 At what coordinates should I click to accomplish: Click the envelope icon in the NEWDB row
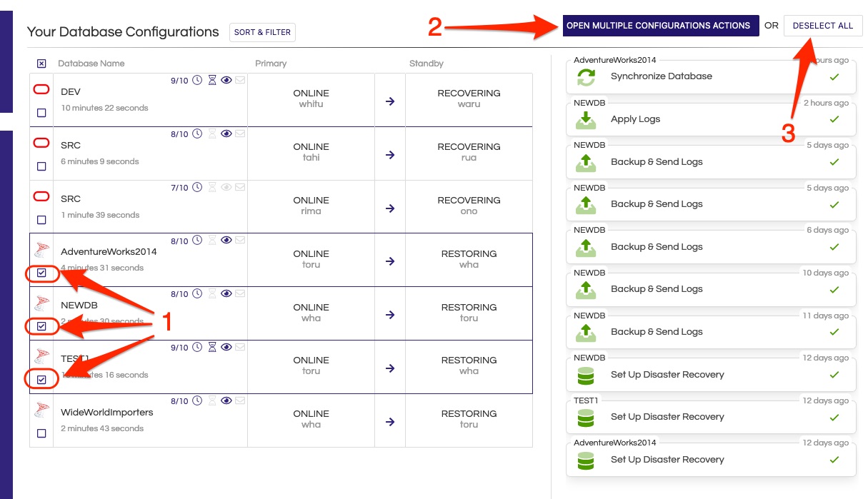pyautogui.click(x=240, y=294)
